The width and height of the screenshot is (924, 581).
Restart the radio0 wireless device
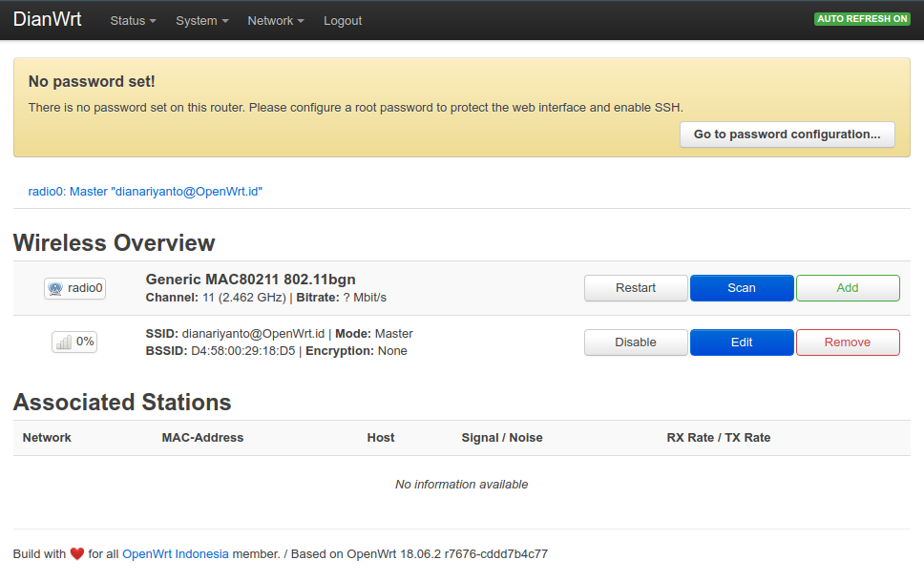(x=636, y=288)
